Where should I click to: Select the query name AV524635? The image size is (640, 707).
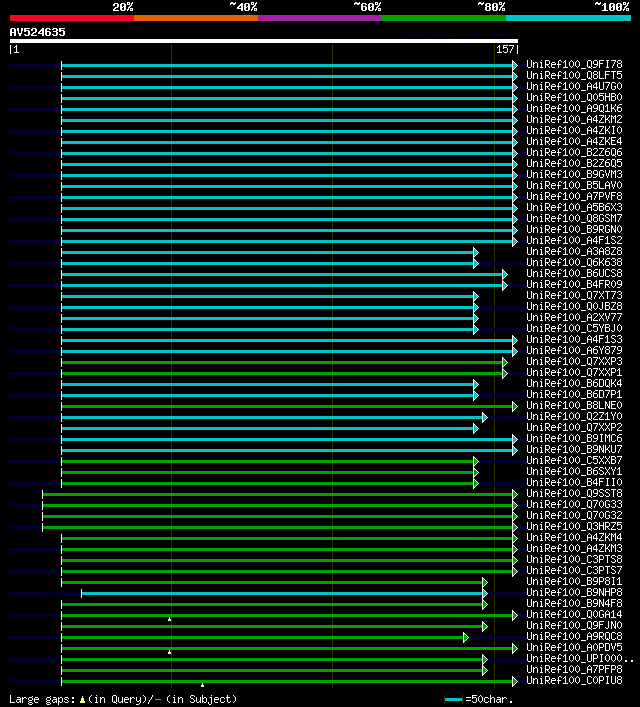[37, 32]
